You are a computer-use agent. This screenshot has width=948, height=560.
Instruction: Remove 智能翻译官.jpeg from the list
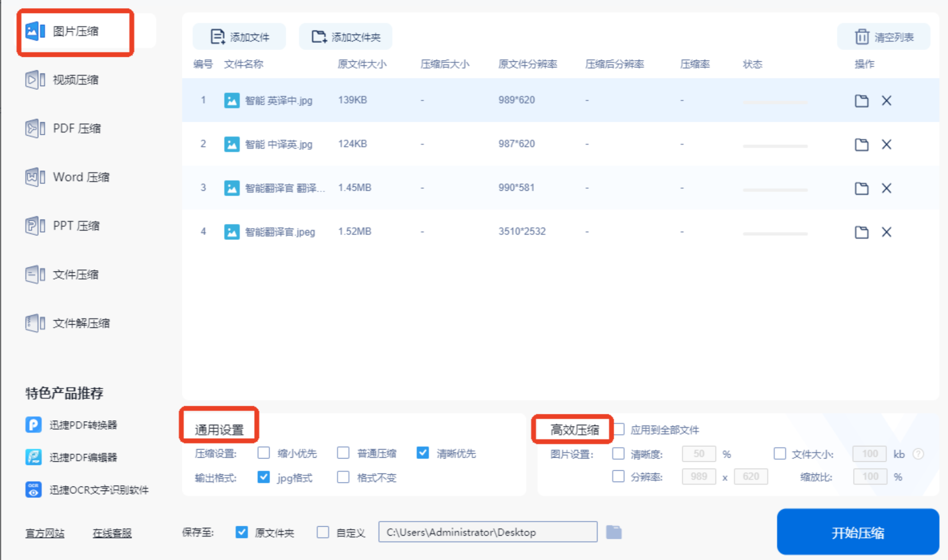pyautogui.click(x=887, y=232)
